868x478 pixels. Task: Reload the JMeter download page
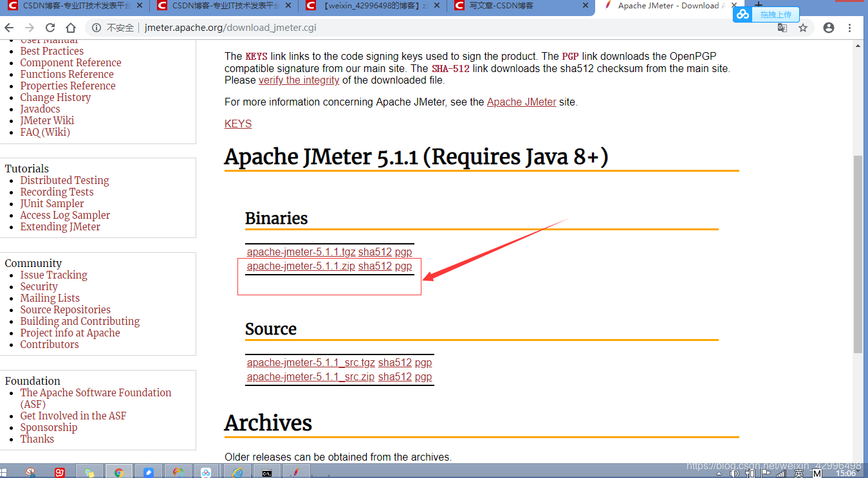tap(50, 28)
